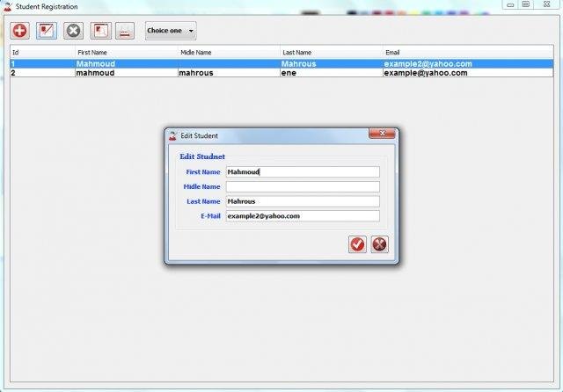Sort by Email column header
Screen dimensions: 563x392
coord(468,53)
